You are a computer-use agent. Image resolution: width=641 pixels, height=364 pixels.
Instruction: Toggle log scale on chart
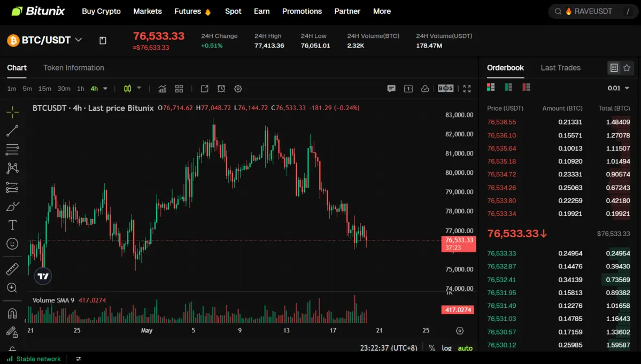[446, 348]
